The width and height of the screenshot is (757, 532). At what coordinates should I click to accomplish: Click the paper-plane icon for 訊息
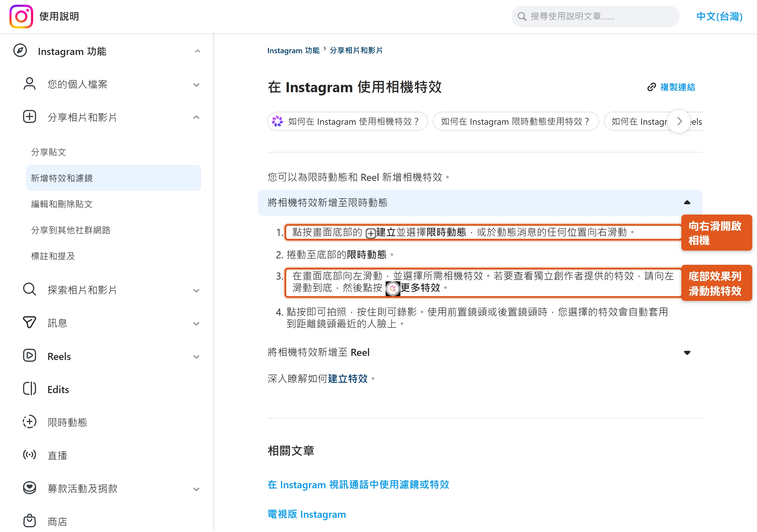[x=29, y=323]
